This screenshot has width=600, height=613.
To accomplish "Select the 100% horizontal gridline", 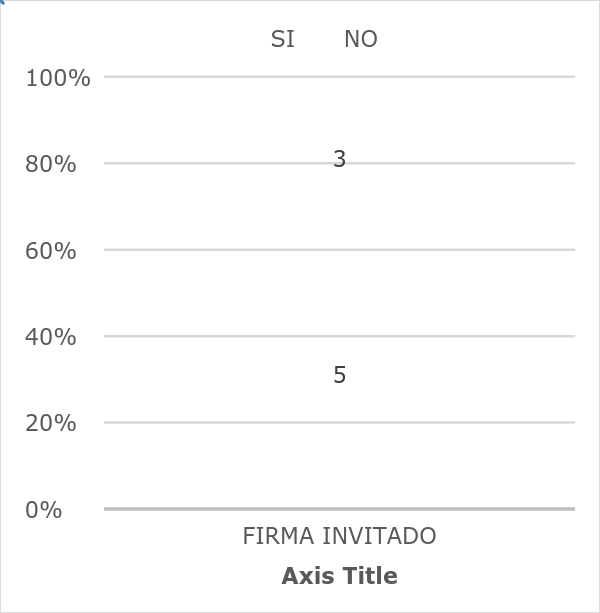I will tap(339, 77).
